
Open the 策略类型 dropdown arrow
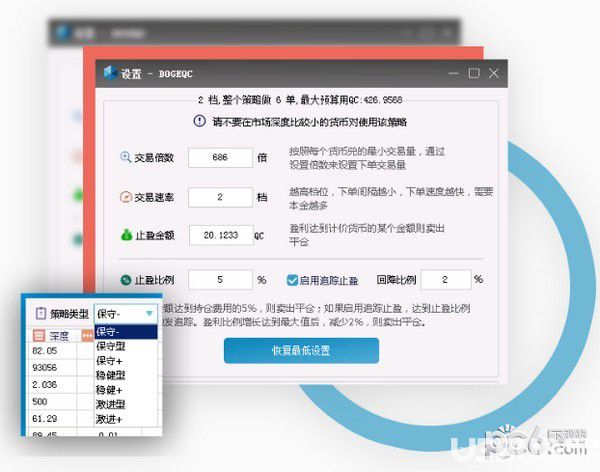click(x=149, y=314)
